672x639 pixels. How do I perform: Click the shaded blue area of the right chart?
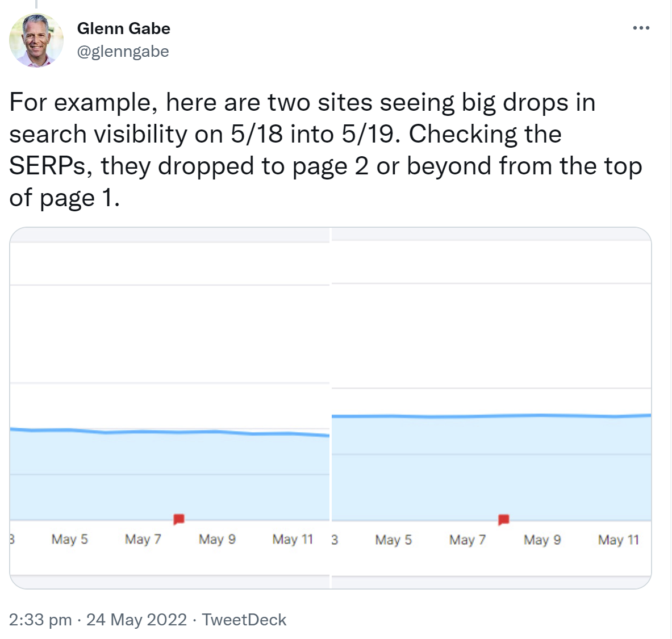pos(491,471)
